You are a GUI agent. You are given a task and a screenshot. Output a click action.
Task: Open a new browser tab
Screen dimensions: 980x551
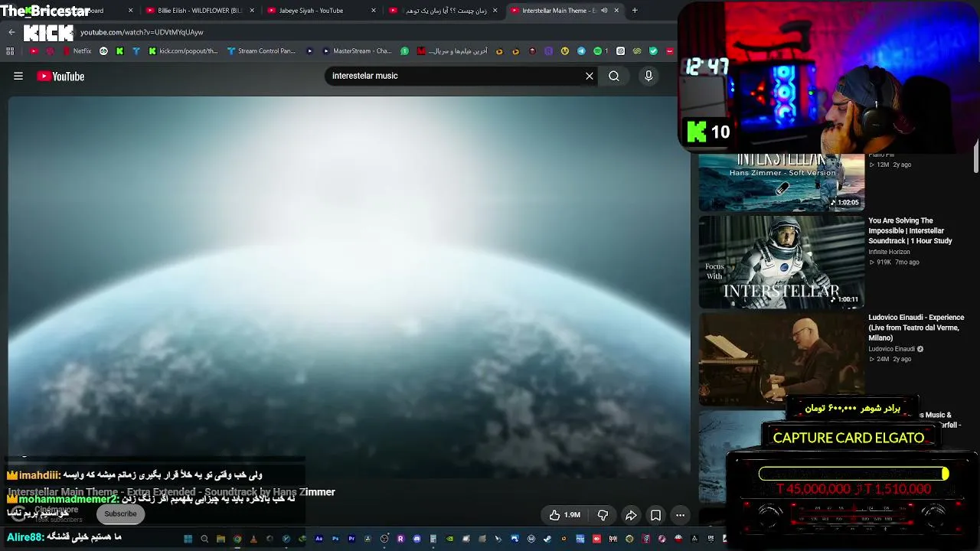tap(635, 11)
